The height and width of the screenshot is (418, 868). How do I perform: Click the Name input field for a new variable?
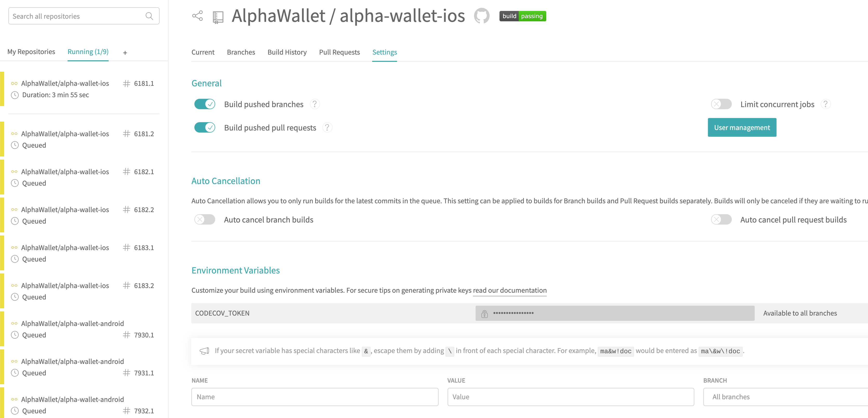click(x=314, y=397)
